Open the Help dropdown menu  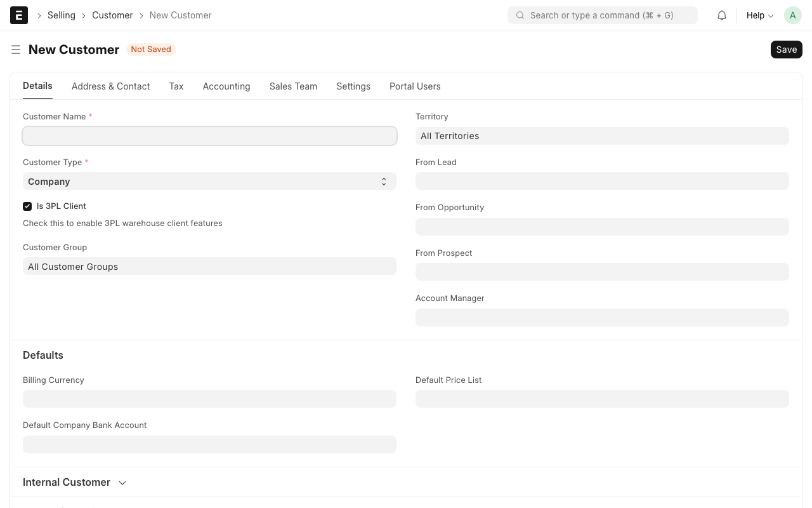(x=759, y=15)
